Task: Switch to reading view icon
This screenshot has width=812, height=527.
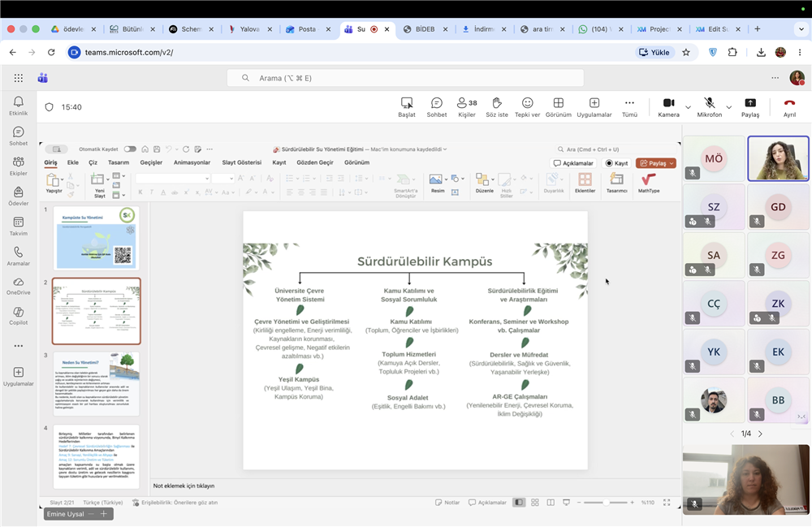Action: click(551, 502)
